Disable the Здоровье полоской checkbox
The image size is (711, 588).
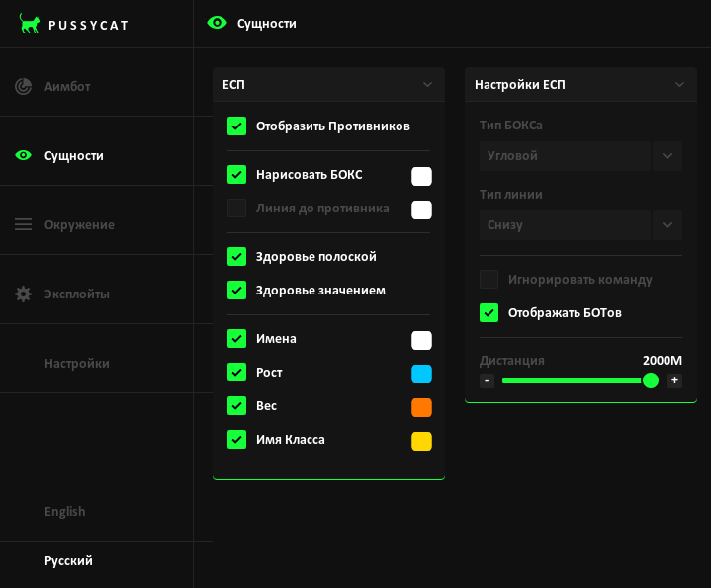tap(236, 256)
